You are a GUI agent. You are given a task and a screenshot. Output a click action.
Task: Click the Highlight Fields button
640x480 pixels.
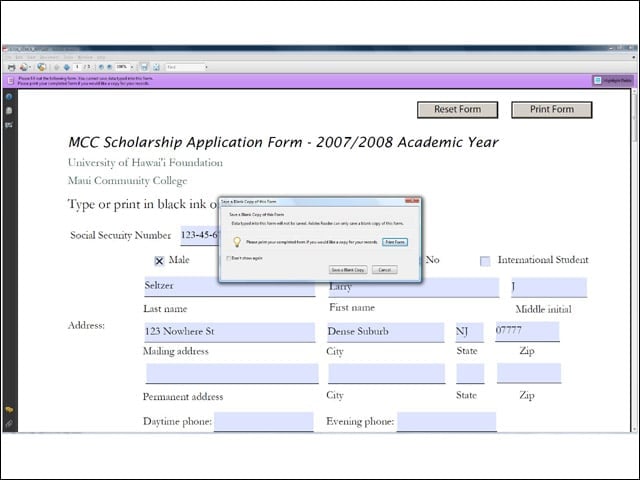click(613, 81)
